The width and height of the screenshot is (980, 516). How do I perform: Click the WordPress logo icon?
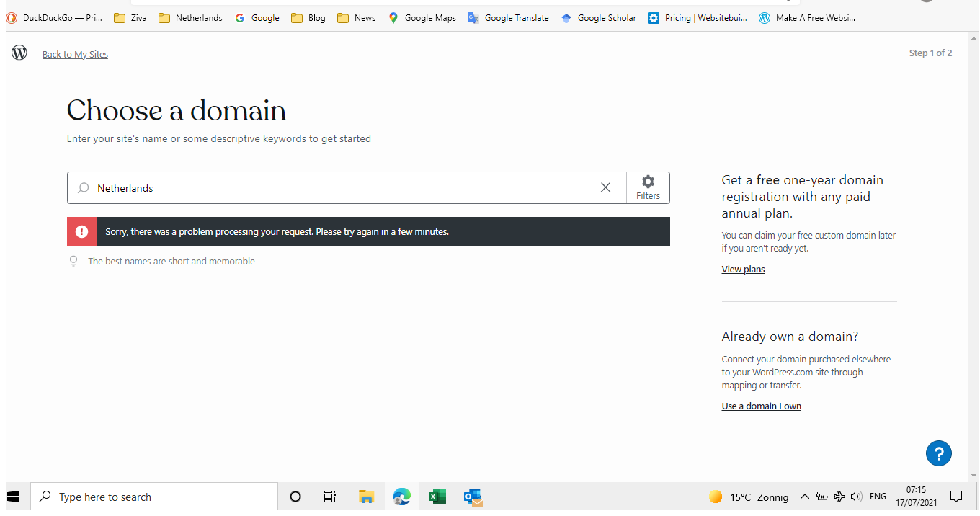[x=19, y=53]
